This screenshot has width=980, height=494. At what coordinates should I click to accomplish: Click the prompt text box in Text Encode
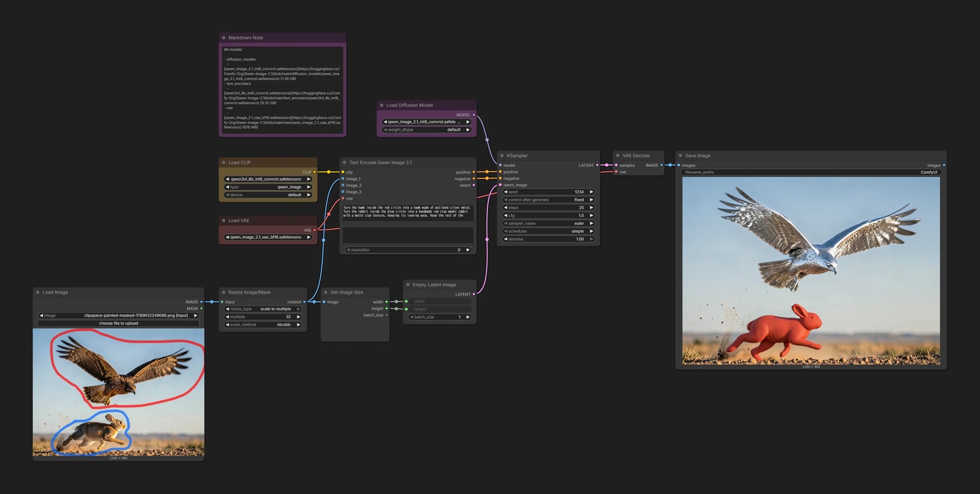pyautogui.click(x=408, y=212)
